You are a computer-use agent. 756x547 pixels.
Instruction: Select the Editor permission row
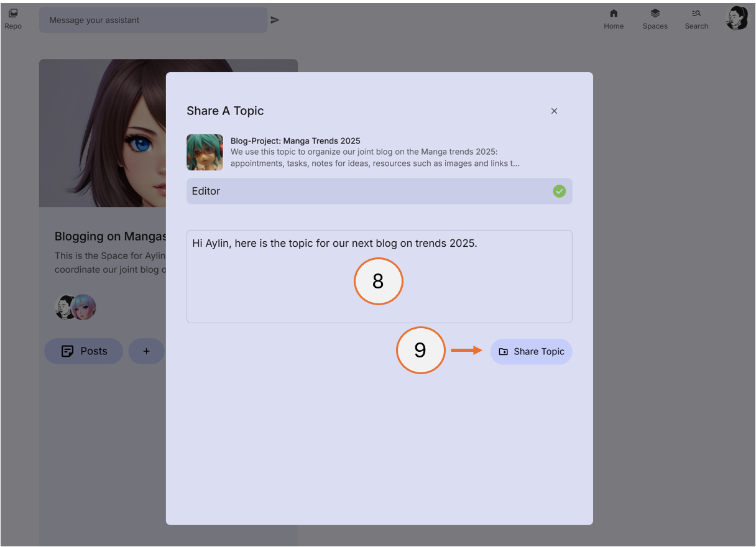pos(379,191)
